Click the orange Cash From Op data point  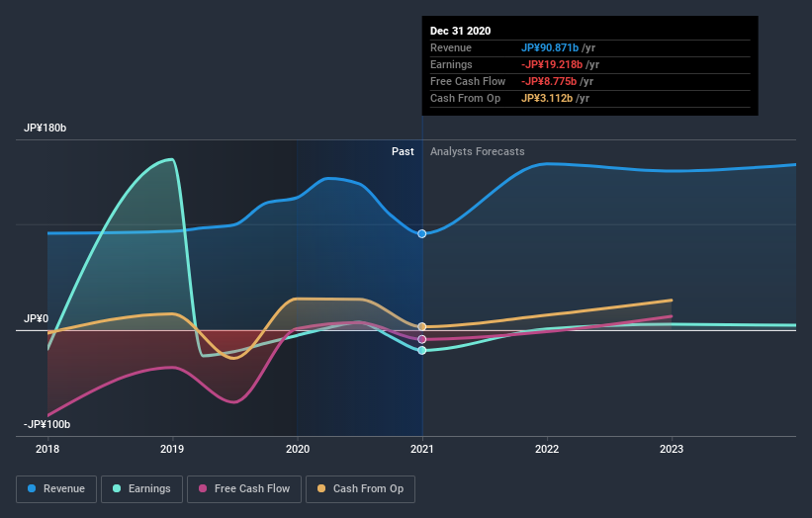(x=422, y=326)
